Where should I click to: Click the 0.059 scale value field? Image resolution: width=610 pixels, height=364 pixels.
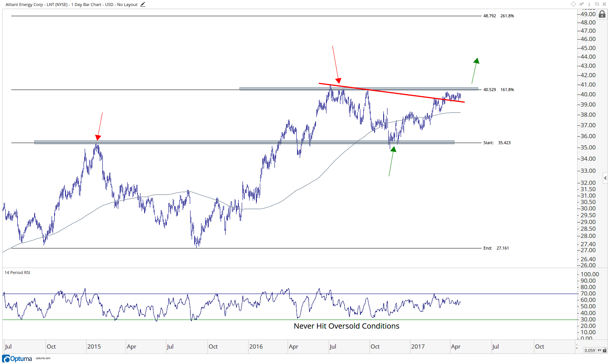[590, 350]
